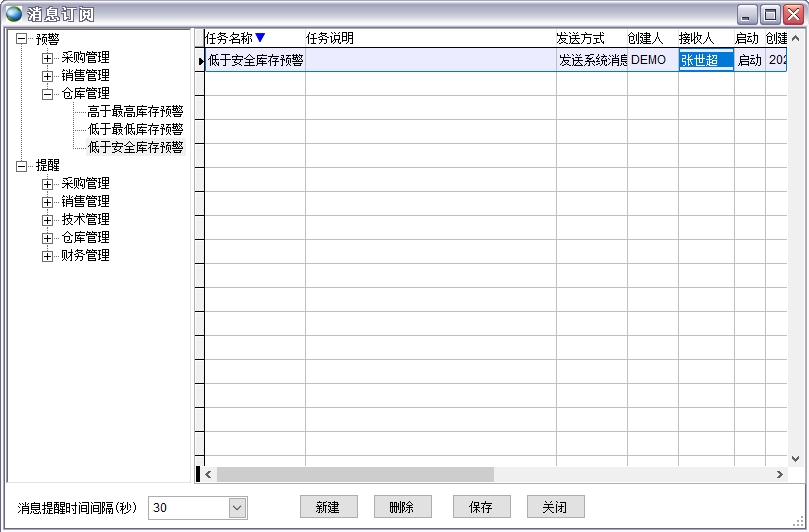
Task: Click the 发送方式 column header
Action: (581, 39)
